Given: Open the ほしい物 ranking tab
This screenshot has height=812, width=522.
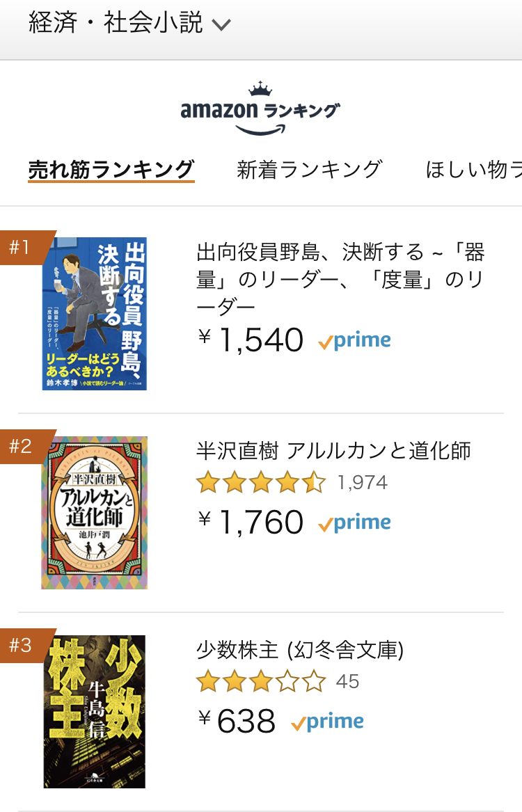Looking at the screenshot, I should tap(473, 169).
